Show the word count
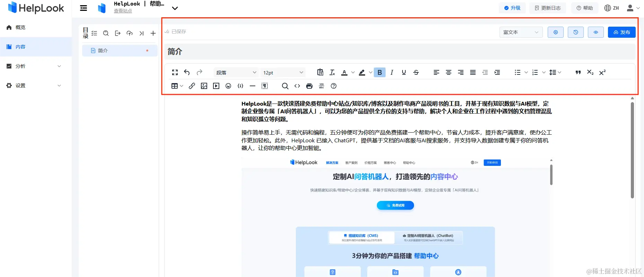The image size is (644, 277). [321, 86]
